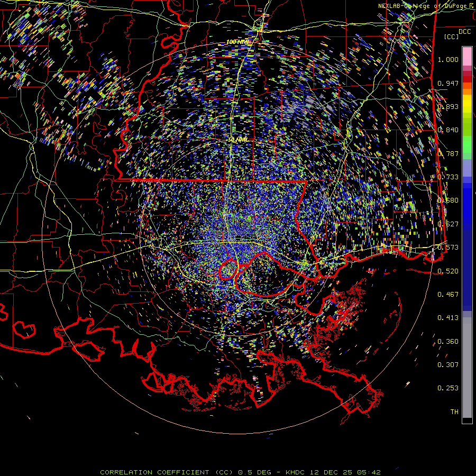476x476 pixels.
Task: Click the 0.840 scale label
Action: click(448, 130)
